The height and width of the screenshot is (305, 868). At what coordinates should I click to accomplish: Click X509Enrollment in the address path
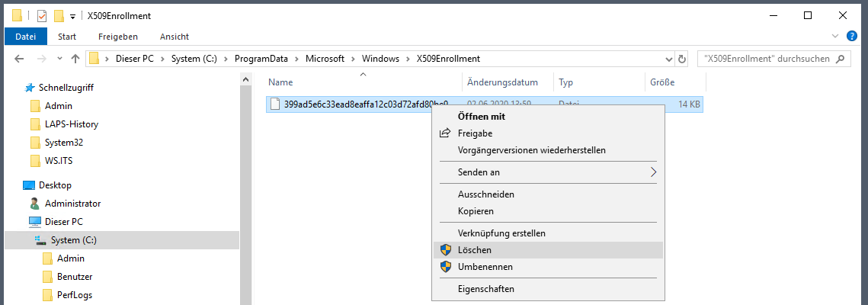coord(448,59)
